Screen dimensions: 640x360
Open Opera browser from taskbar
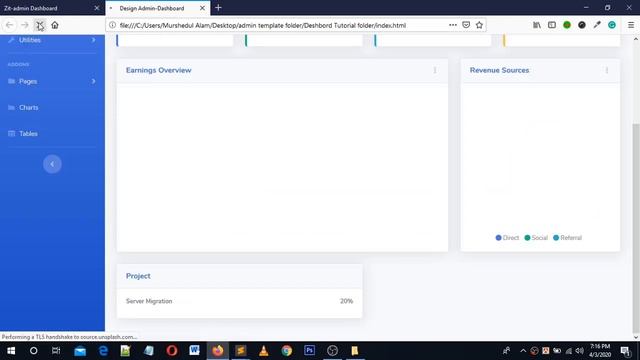172,351
